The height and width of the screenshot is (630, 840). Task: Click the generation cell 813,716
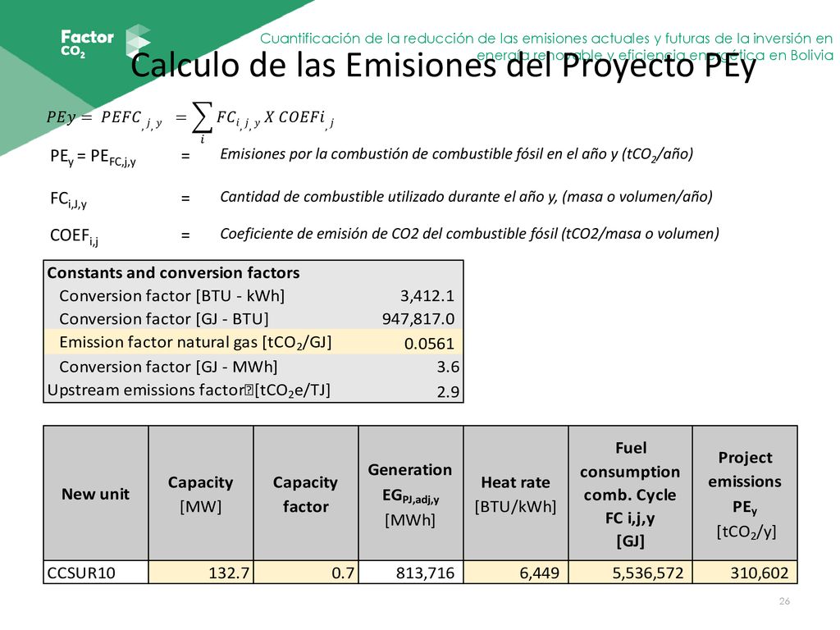pos(410,573)
